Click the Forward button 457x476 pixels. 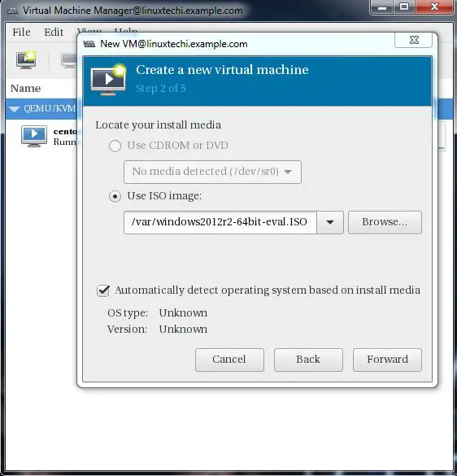[x=387, y=360]
